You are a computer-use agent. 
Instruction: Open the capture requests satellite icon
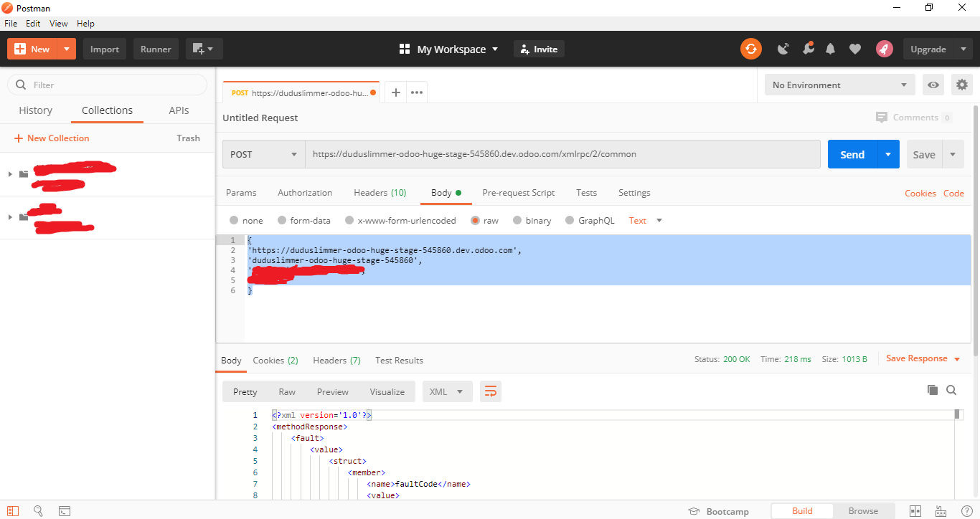pyautogui.click(x=783, y=49)
